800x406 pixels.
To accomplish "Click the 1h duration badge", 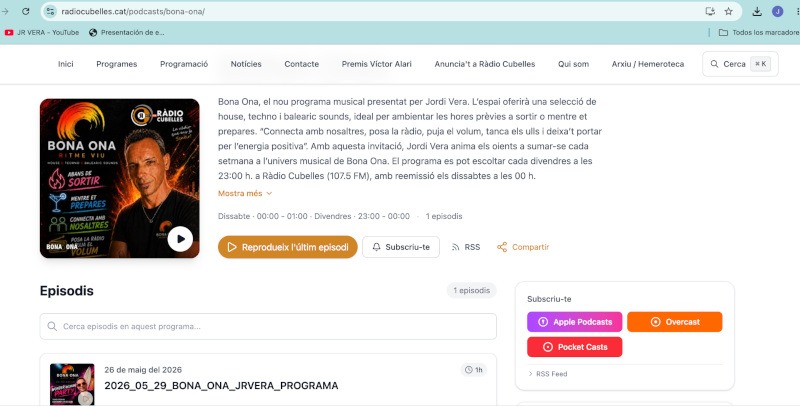I will coord(474,370).
